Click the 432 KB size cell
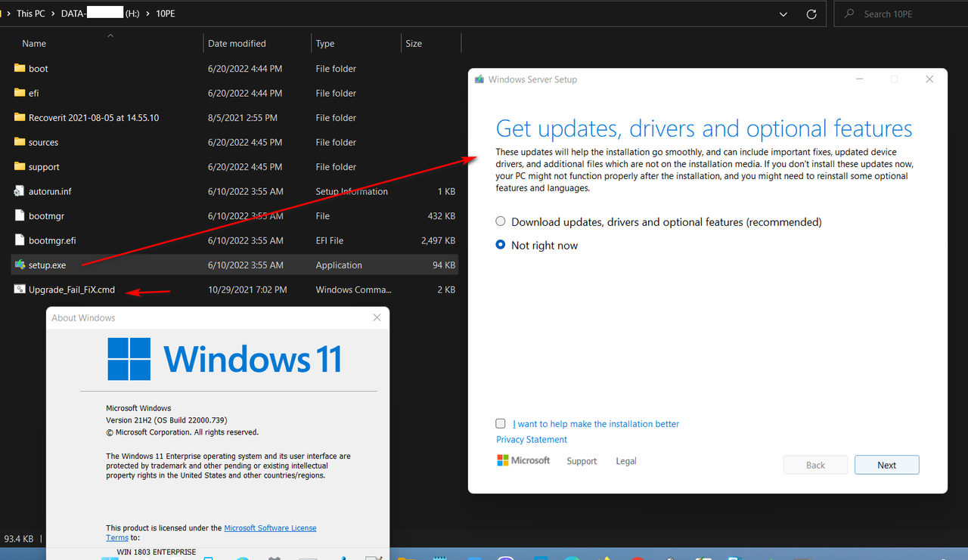Image resolution: width=968 pixels, height=560 pixels. (x=440, y=216)
